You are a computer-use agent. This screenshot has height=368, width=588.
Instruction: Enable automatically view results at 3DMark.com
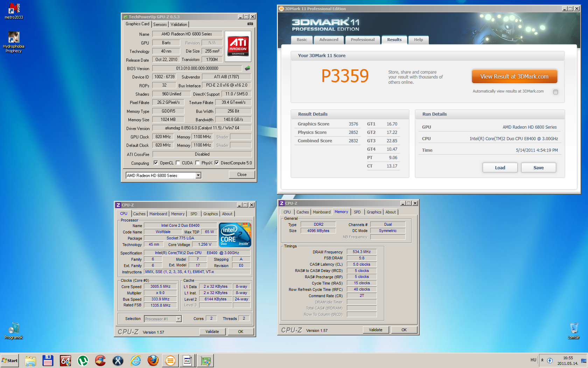coord(555,92)
